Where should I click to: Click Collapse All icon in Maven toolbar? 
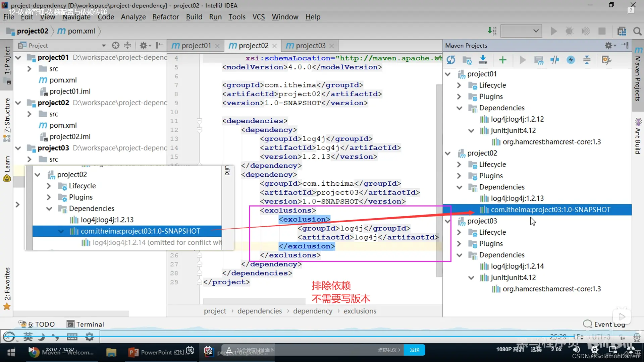[587, 60]
